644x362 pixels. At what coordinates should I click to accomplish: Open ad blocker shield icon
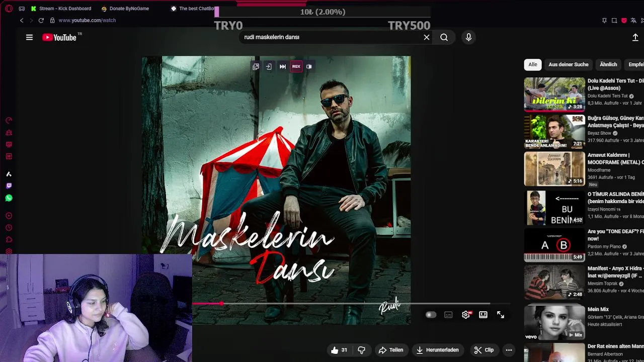[624, 20]
